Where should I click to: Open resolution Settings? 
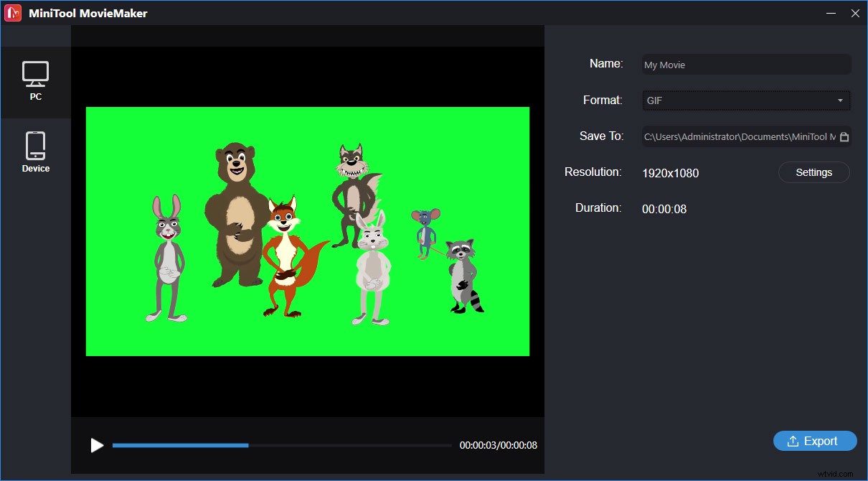[813, 172]
